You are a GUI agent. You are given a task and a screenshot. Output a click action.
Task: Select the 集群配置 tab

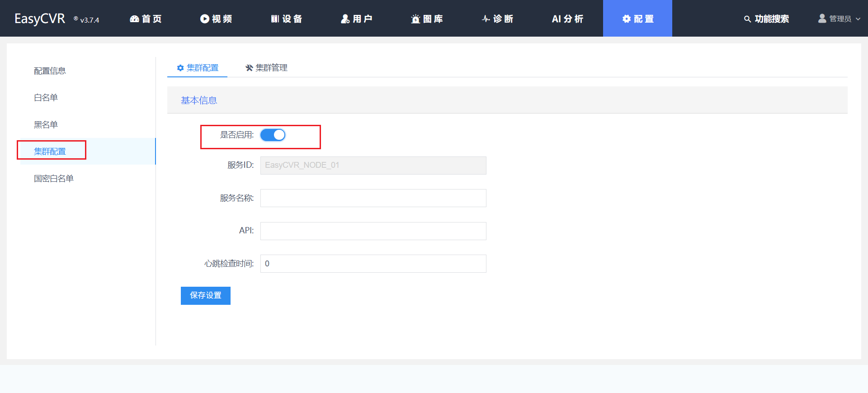click(198, 68)
